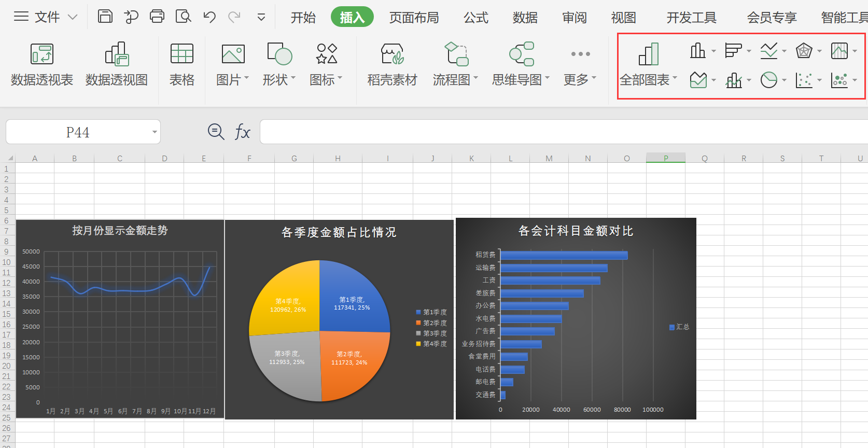Insert a pie chart from chart icons
Image resolution: width=868 pixels, height=448 pixels.
click(x=768, y=80)
